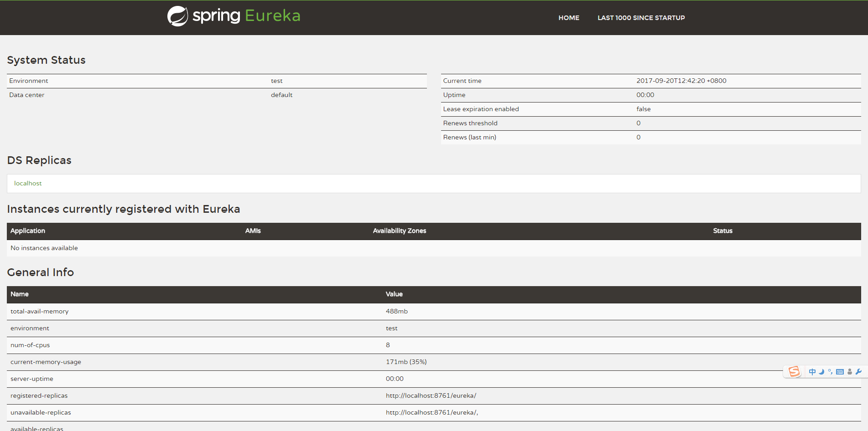The width and height of the screenshot is (868, 431).
Task: Open the soft keyboard icon on IME bar
Action: 840,372
